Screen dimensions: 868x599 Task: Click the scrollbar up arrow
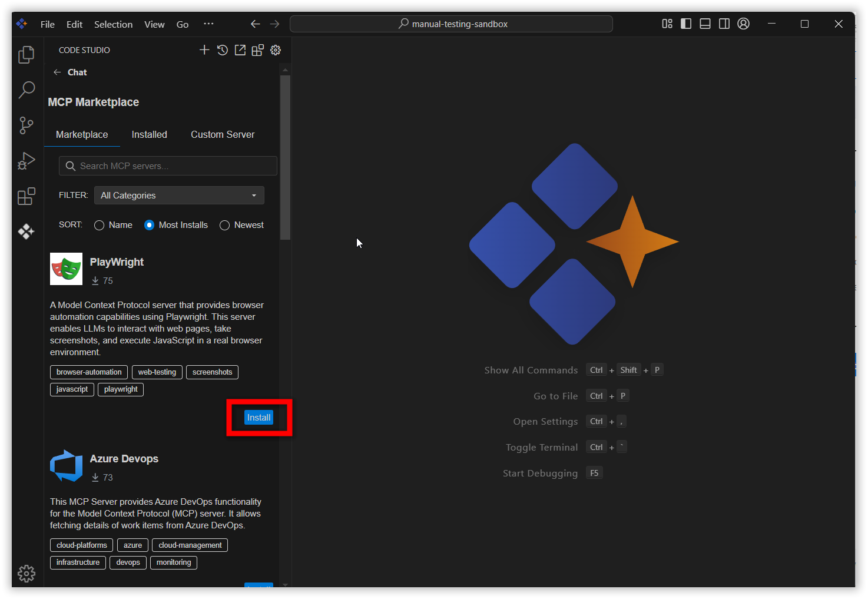pos(286,70)
